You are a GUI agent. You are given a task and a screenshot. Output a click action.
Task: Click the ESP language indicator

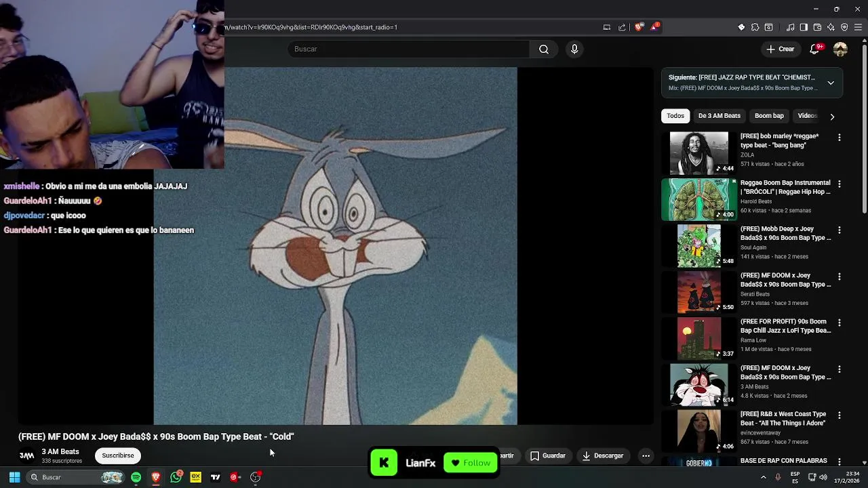pos(795,477)
